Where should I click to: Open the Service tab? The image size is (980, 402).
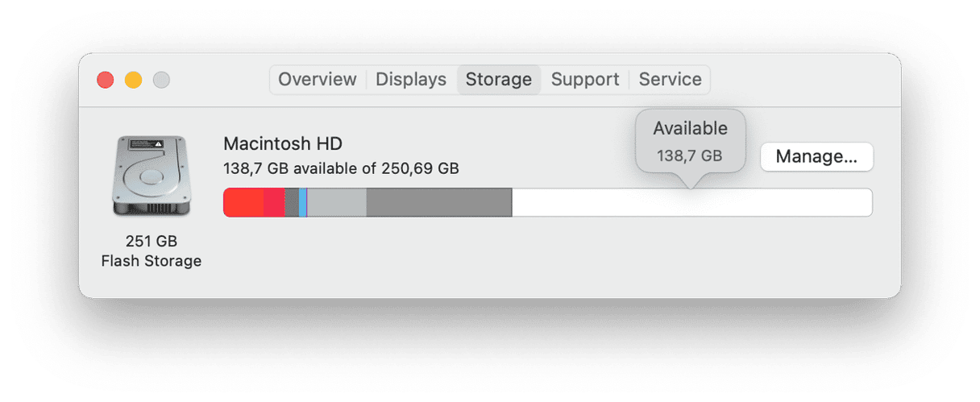tap(670, 80)
